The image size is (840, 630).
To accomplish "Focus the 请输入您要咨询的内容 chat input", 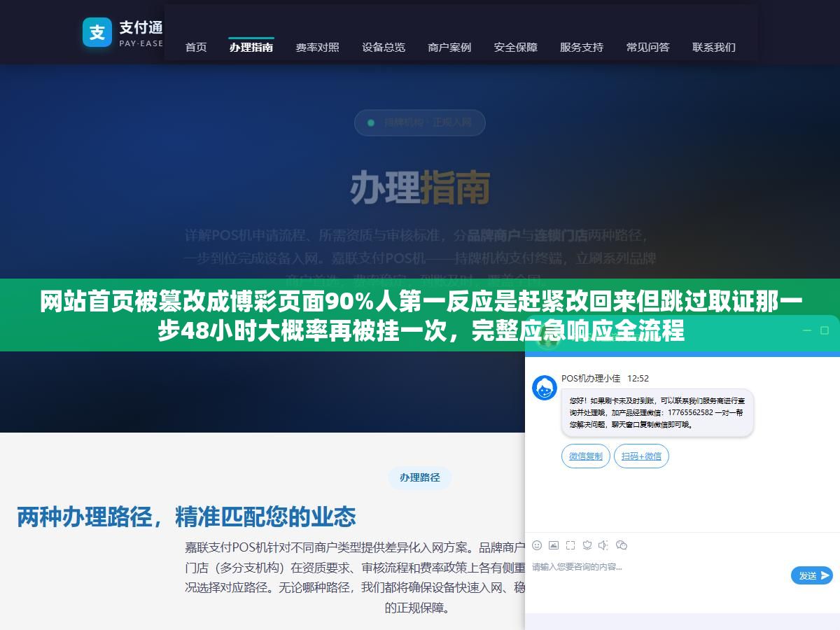I will pyautogui.click(x=658, y=575).
